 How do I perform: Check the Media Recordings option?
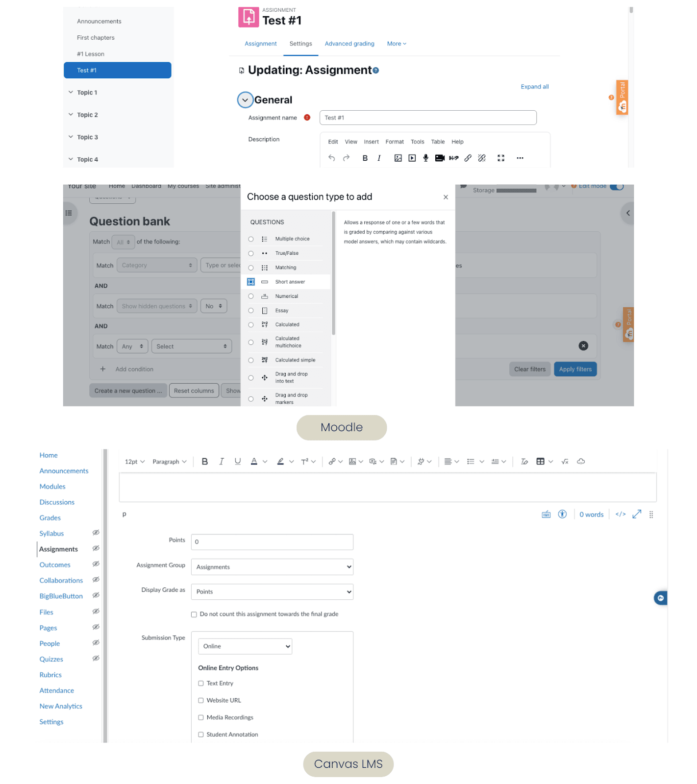pos(201,718)
